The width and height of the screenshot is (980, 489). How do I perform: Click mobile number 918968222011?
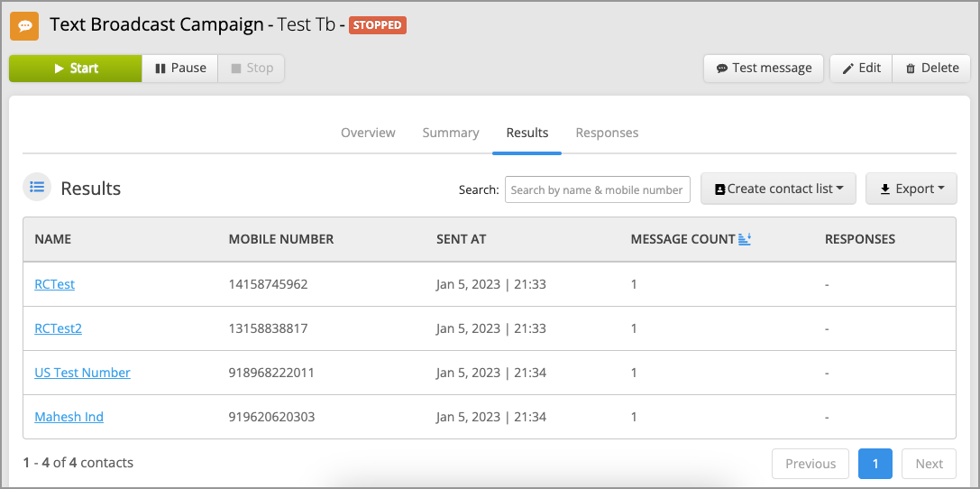click(271, 372)
